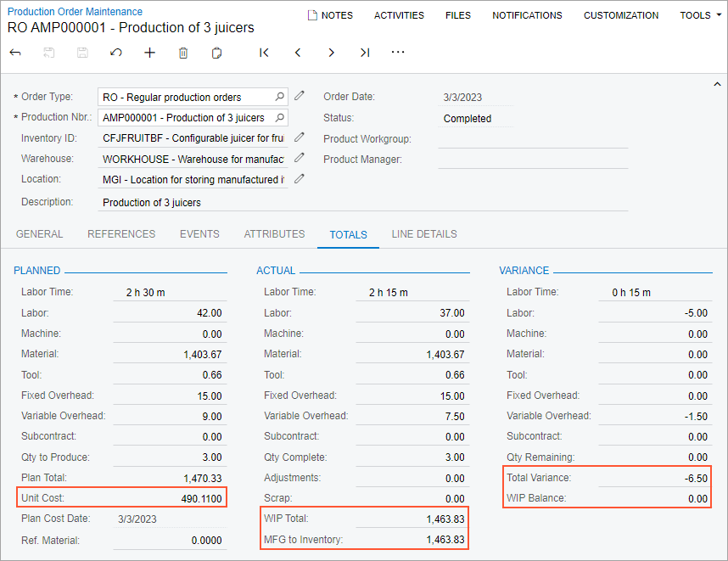The width and height of the screenshot is (728, 561).
Task: Go to first record icon
Action: [264, 53]
